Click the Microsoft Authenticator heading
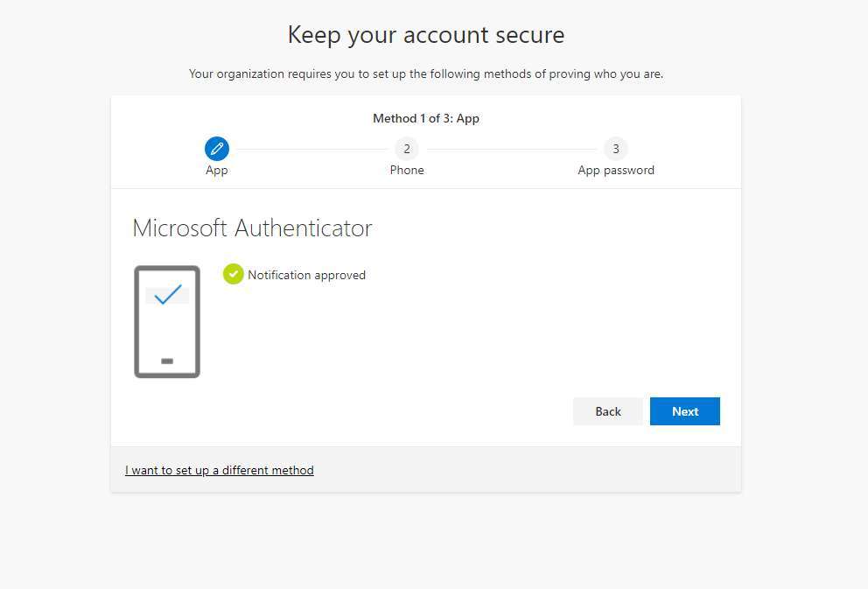Image resolution: width=868 pixels, height=589 pixels. [x=252, y=228]
